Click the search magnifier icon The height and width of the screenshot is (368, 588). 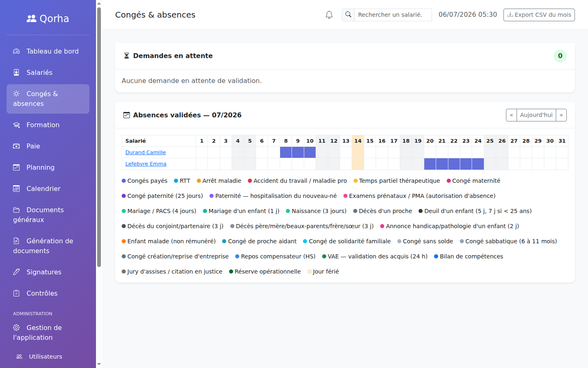coord(348,15)
